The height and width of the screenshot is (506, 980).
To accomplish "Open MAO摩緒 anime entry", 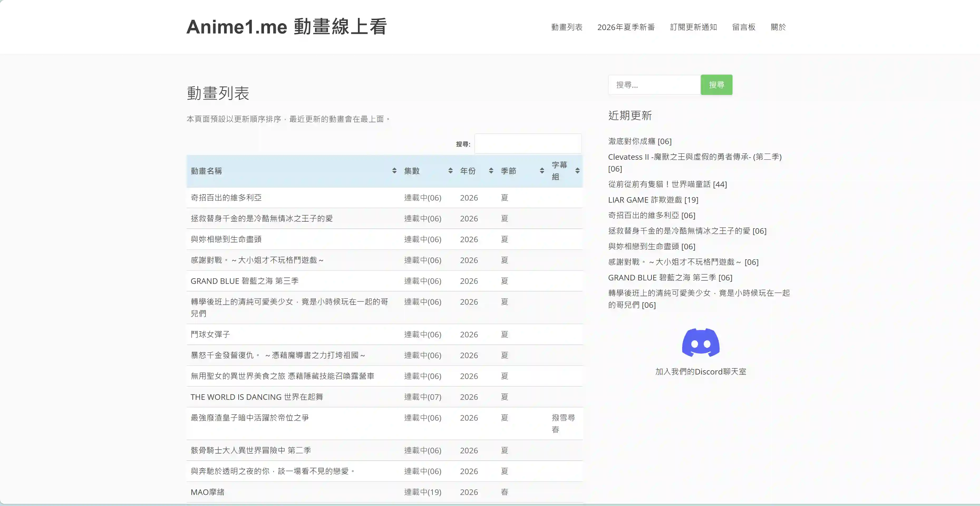I will (207, 492).
